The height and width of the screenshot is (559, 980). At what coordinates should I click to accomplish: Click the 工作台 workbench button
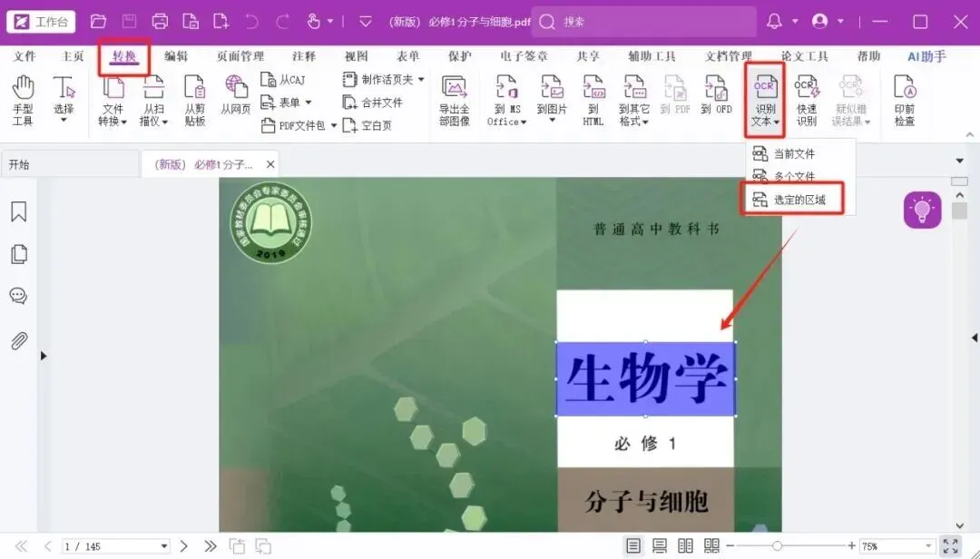41,22
